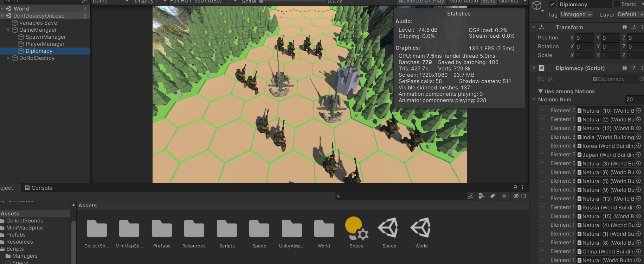Viewport: 644px width, 264px height.
Task: Open MiniMapSprite folder in project tree
Action: pos(25,228)
